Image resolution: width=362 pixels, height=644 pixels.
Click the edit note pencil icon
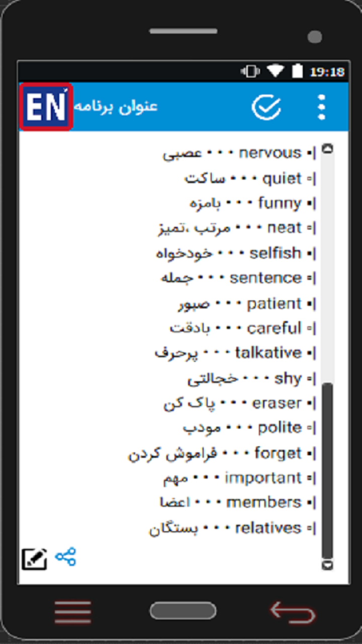[34, 559]
